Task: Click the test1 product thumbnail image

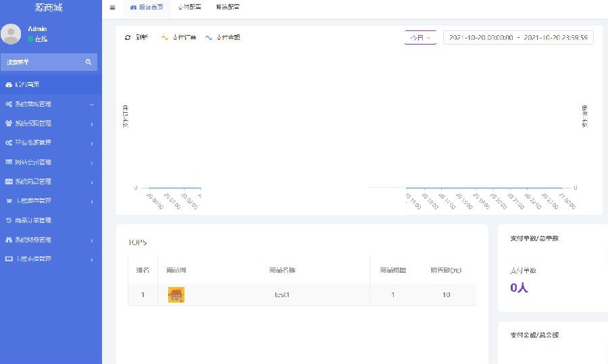Action: coord(176,294)
